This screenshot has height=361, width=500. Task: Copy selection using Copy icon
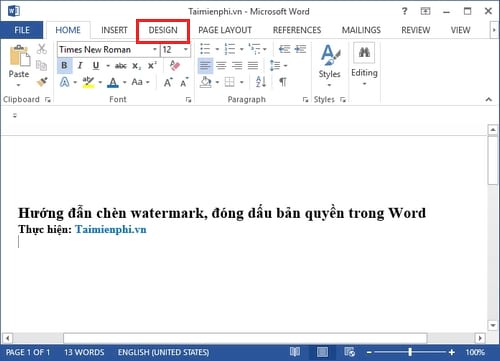pyautogui.click(x=41, y=65)
